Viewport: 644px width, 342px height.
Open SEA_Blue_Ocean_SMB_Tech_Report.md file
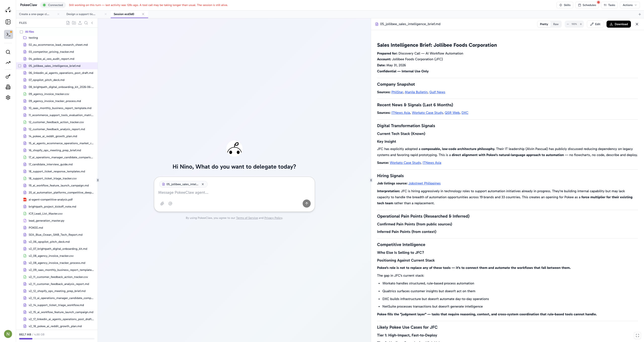point(56,235)
